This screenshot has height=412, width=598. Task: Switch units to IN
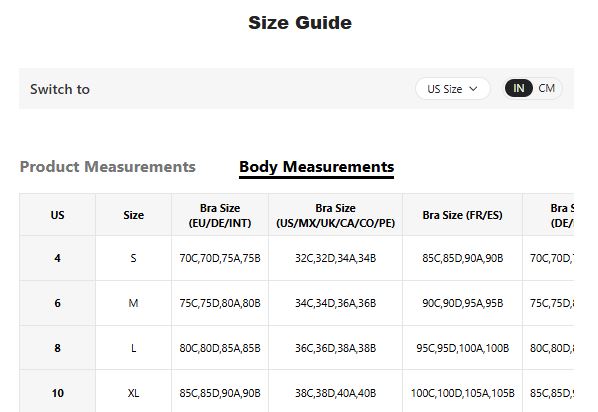(518, 89)
